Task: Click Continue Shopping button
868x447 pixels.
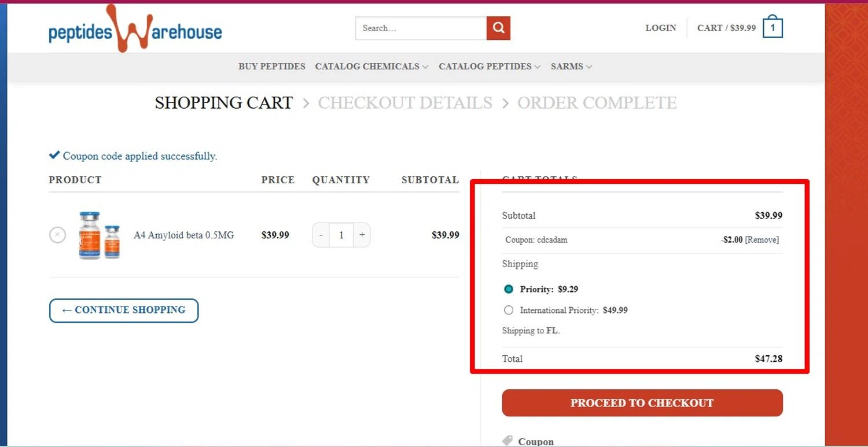Action: [x=124, y=311]
